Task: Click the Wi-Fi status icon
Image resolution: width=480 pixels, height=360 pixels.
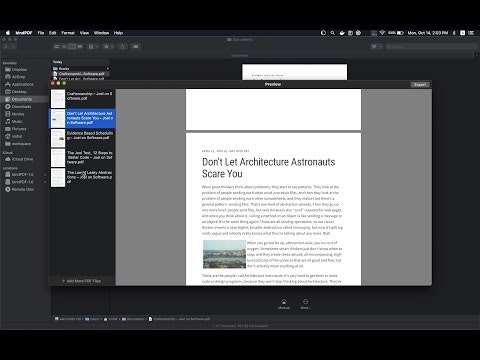Action: point(382,33)
